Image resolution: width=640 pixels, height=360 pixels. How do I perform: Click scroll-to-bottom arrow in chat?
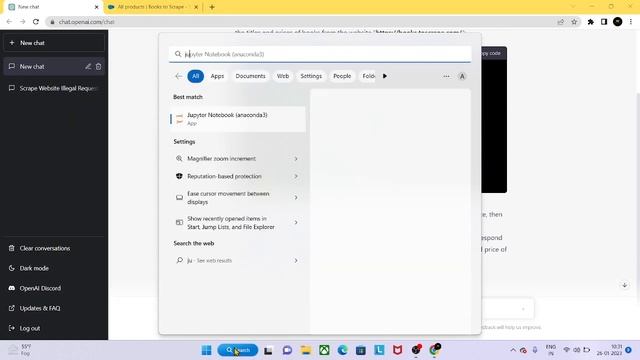[x=624, y=285]
